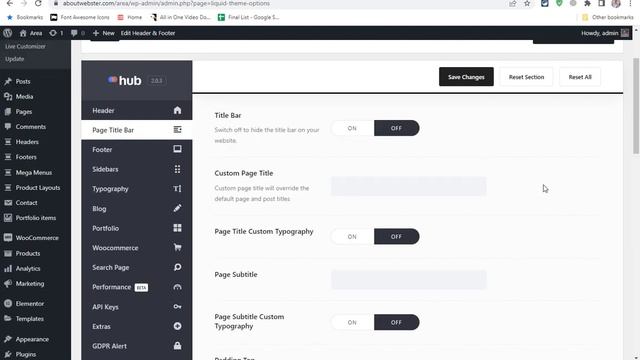Open comments bubble in admin bar
Viewport: 640px width, 360px height.
[x=78, y=33]
